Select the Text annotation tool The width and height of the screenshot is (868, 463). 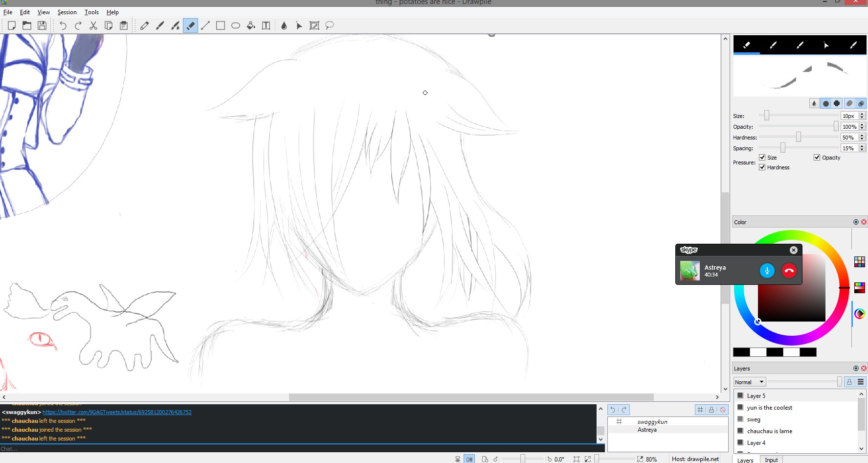(266, 25)
